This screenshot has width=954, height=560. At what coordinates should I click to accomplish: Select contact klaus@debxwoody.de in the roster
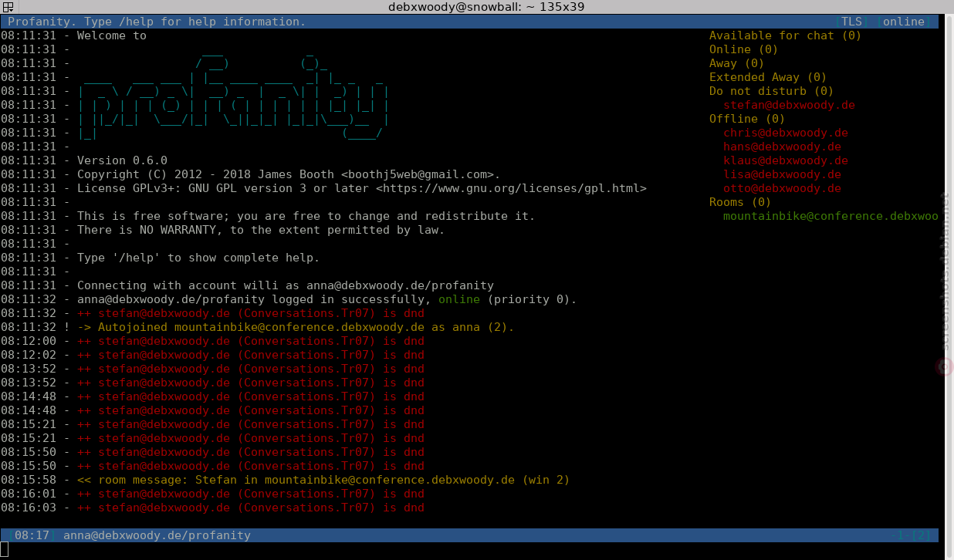(x=786, y=160)
